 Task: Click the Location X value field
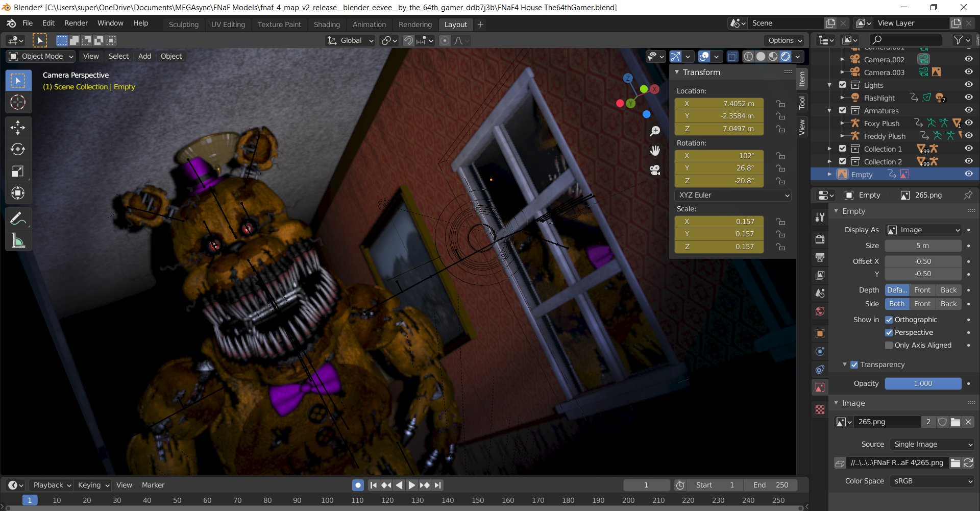click(719, 104)
